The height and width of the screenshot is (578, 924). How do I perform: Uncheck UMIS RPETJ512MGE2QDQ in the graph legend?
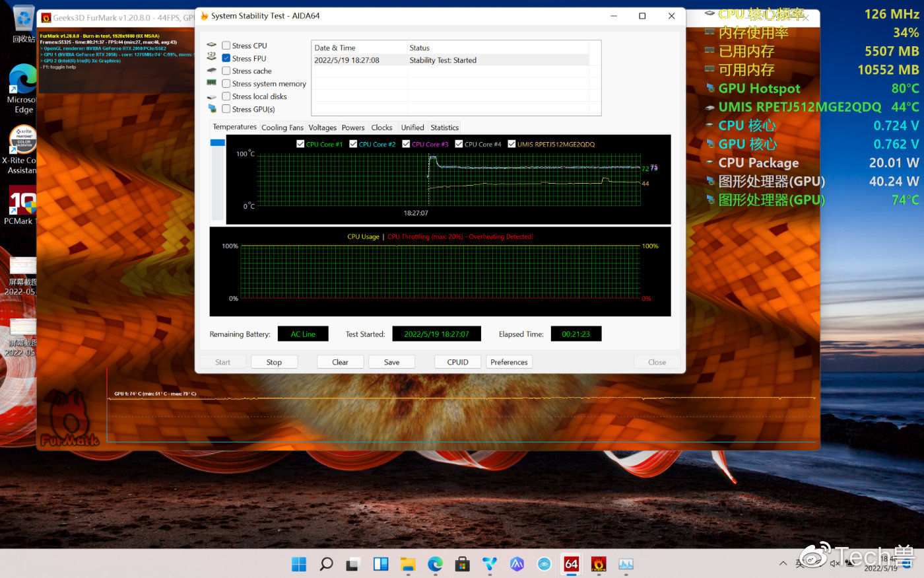pyautogui.click(x=511, y=144)
